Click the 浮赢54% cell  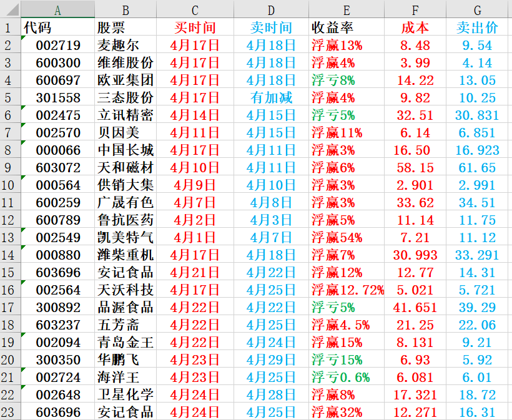tap(347, 237)
